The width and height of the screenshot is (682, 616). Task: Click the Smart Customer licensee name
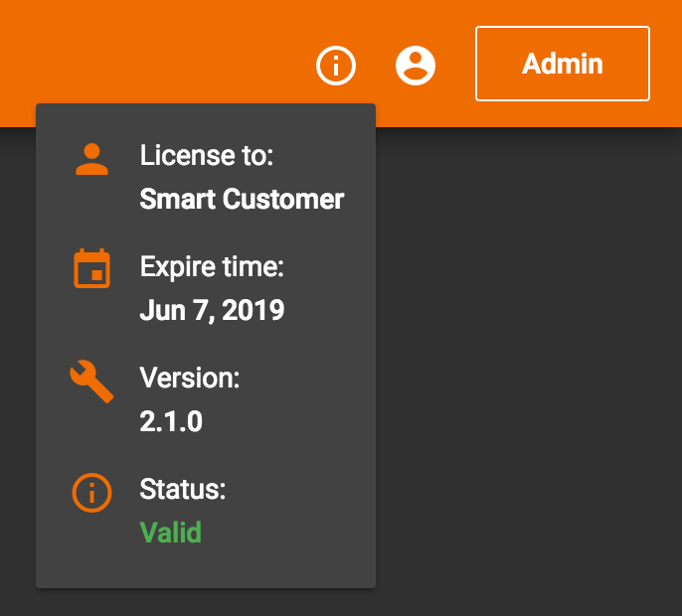[x=242, y=199]
